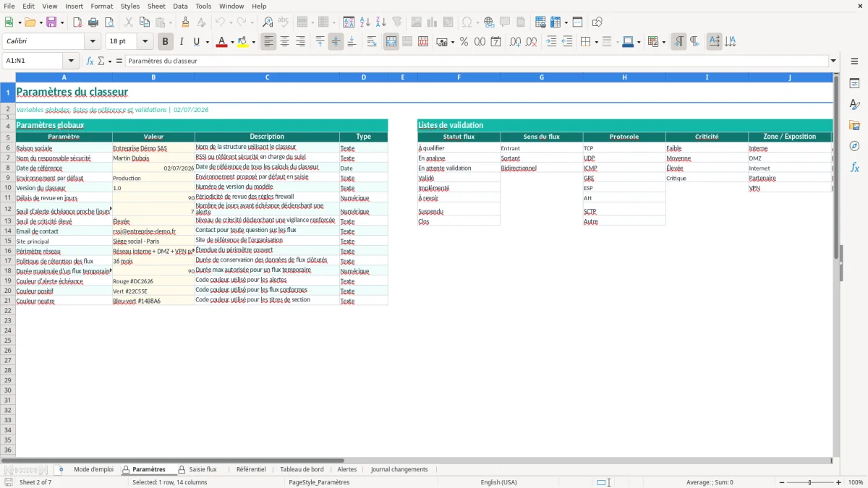Click the Print icon
Image resolution: width=868 pixels, height=488 pixels.
tap(93, 22)
